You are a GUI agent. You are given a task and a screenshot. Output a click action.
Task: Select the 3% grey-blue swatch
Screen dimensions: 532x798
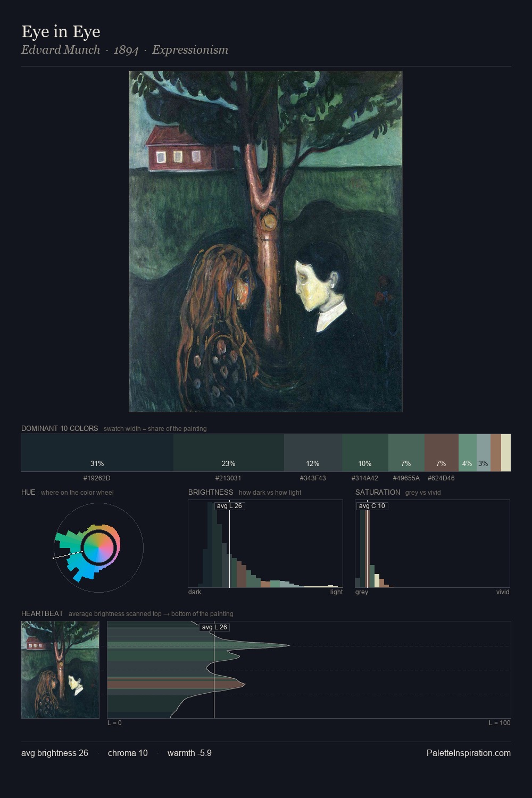click(483, 453)
